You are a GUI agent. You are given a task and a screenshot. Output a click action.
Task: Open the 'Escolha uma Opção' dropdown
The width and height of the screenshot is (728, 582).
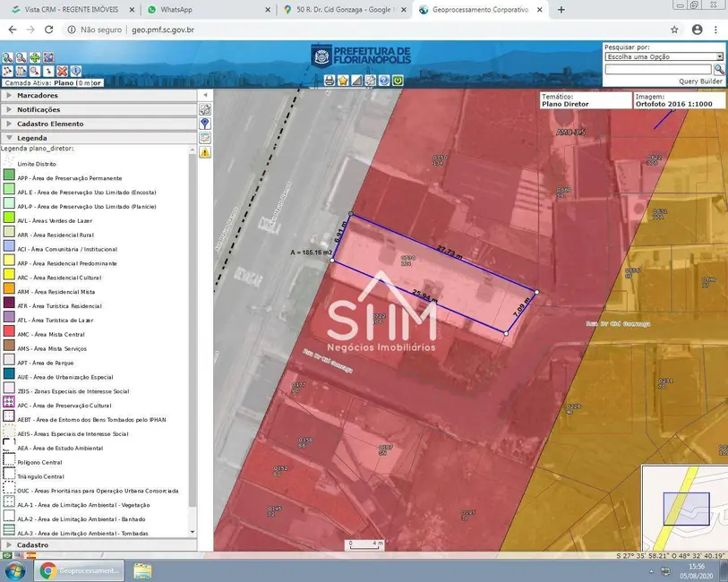coord(664,56)
